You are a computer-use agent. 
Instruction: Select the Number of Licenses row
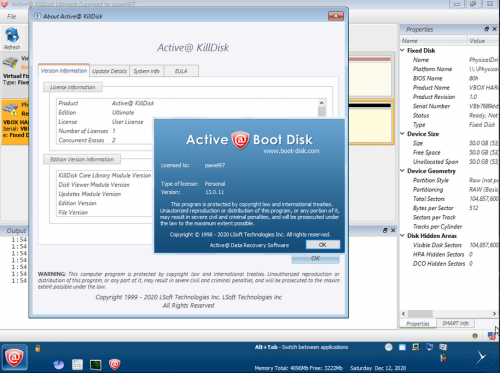[x=105, y=131]
